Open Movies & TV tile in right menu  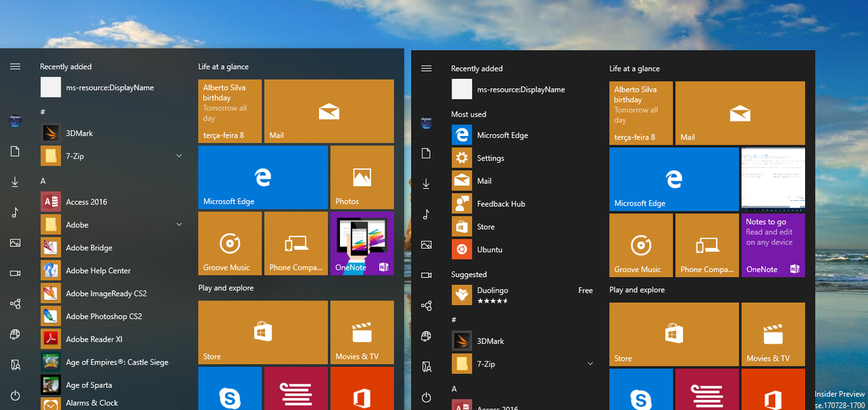click(773, 335)
